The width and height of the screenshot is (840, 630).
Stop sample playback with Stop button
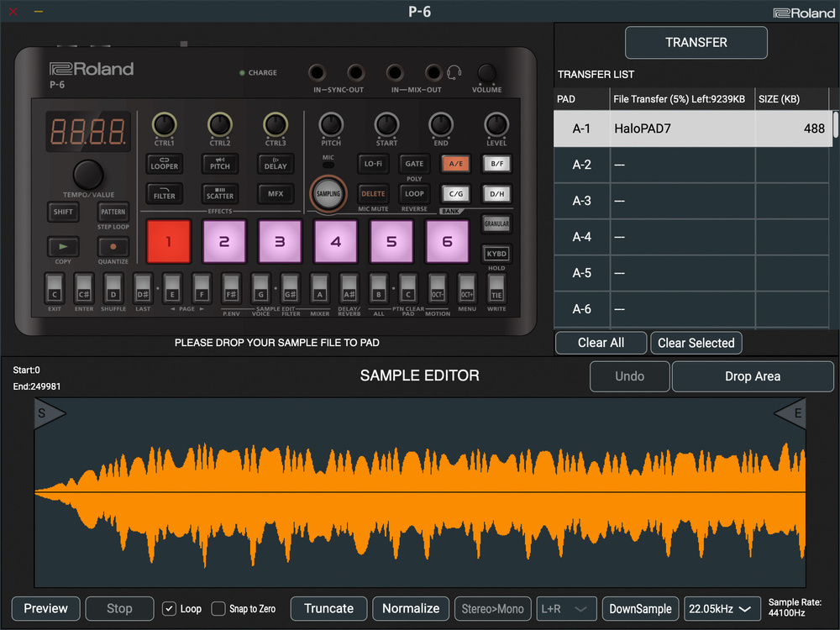pos(119,608)
